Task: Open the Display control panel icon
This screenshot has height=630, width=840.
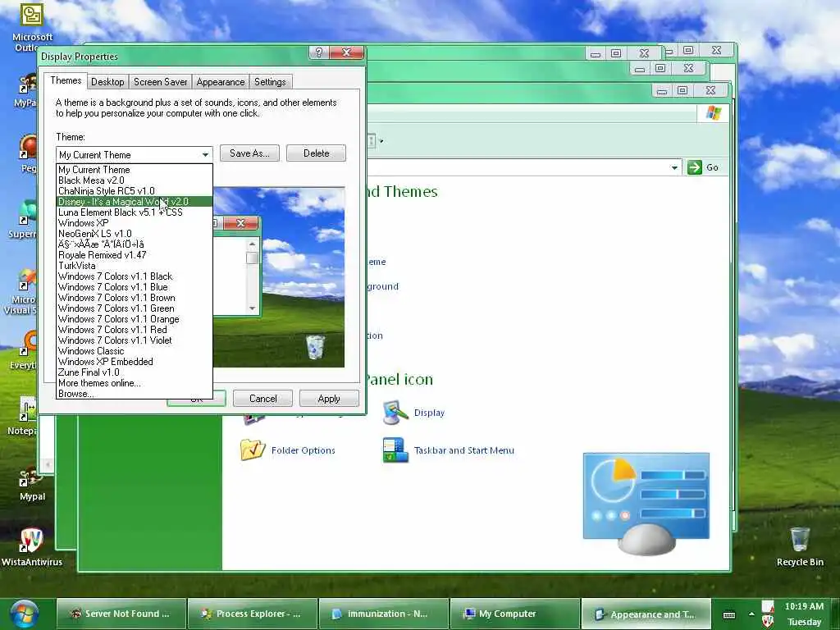Action: (414, 413)
